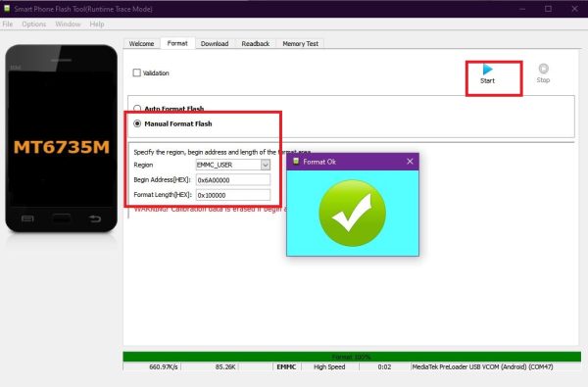Select Auto Format Flash radio option
Screen dimensions: 588x387
[x=137, y=109]
